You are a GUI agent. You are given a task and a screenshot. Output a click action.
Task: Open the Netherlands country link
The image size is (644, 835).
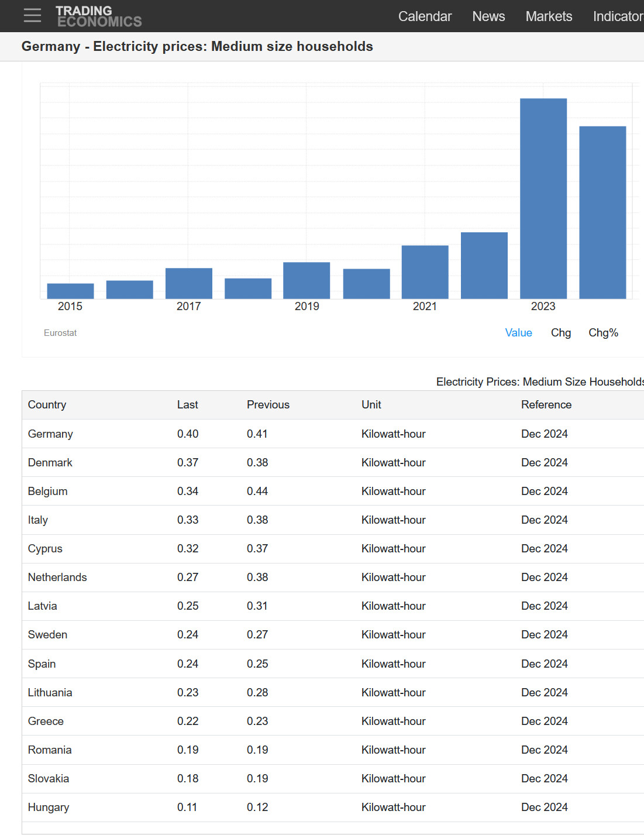57,577
